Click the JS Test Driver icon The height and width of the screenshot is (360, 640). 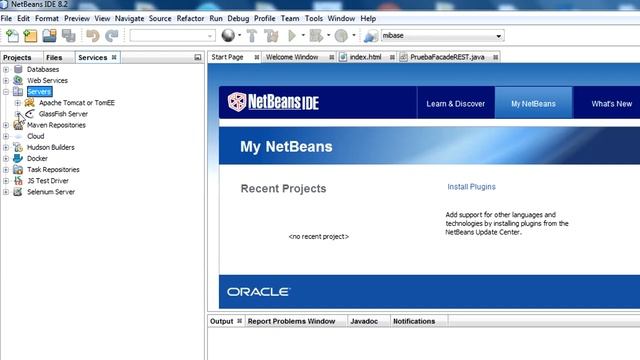(18, 180)
